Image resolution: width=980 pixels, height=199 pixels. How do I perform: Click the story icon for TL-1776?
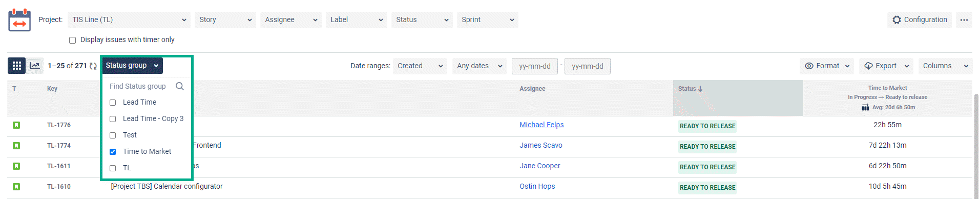(16, 125)
